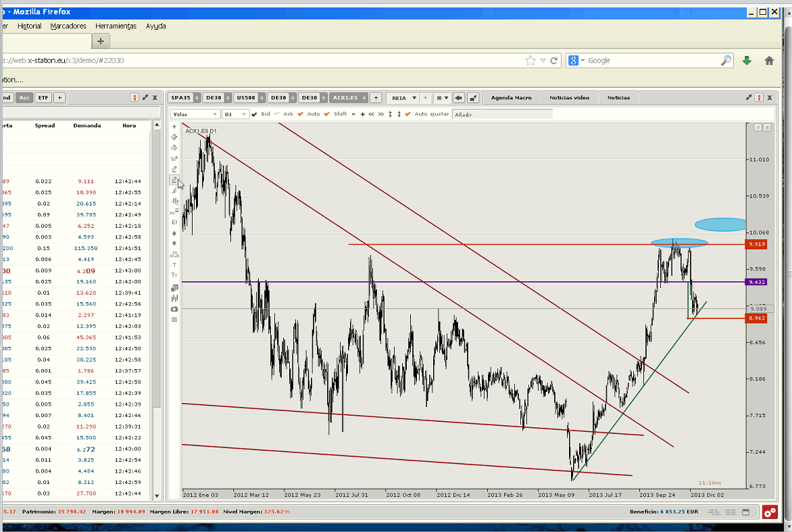The image size is (792, 532).
Task: Open the list menu icon in drawing toolbar
Action: tap(174, 319)
